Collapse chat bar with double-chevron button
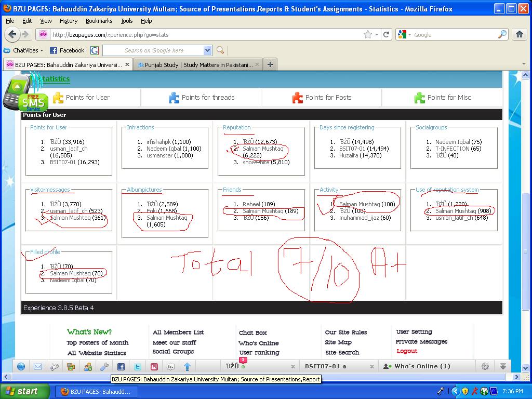This screenshot has height=399, width=532. click(x=502, y=366)
